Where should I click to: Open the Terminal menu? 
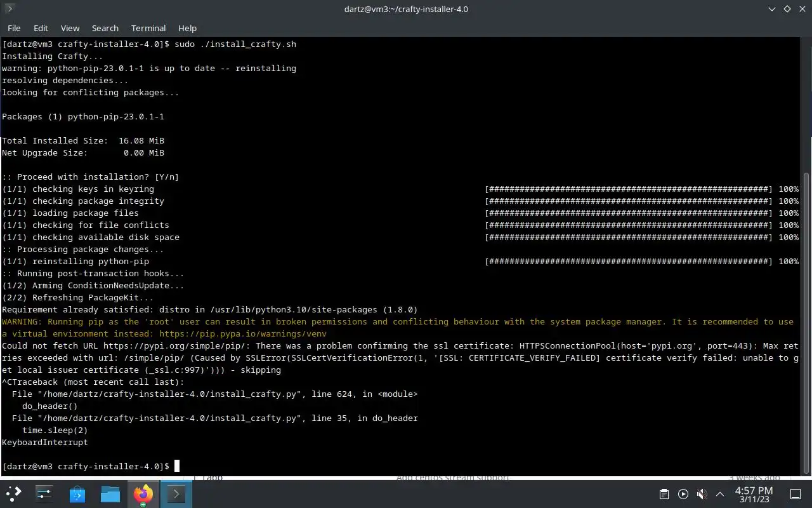pyautogui.click(x=148, y=28)
